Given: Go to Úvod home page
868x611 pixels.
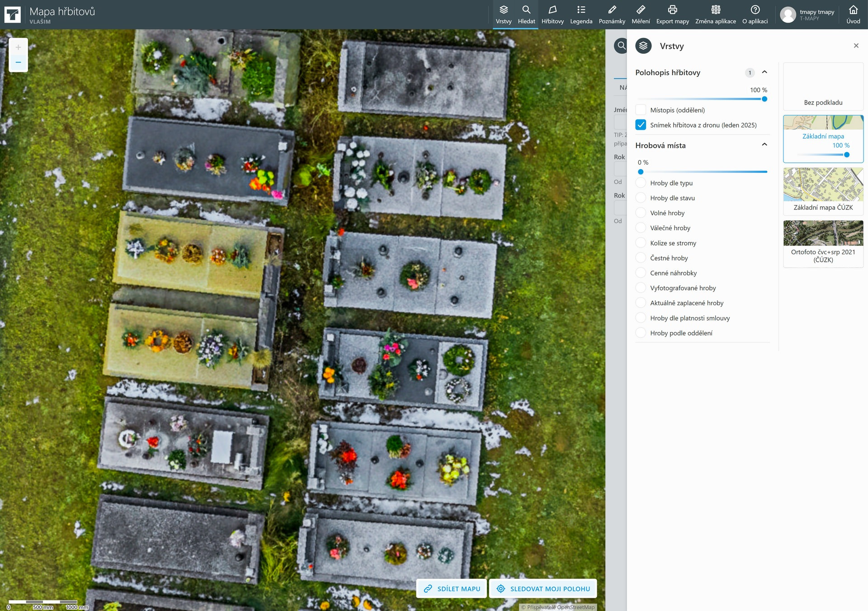Looking at the screenshot, I should 853,14.
